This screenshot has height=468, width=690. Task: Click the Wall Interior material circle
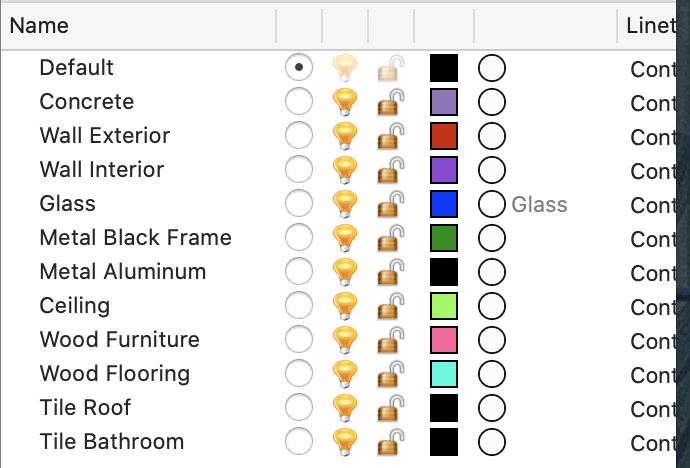(492, 170)
